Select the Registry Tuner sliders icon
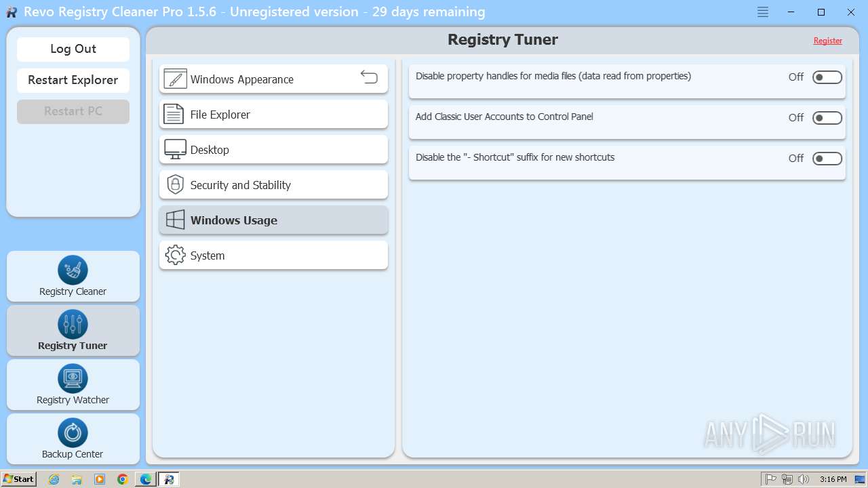This screenshot has height=488, width=868. [x=73, y=324]
